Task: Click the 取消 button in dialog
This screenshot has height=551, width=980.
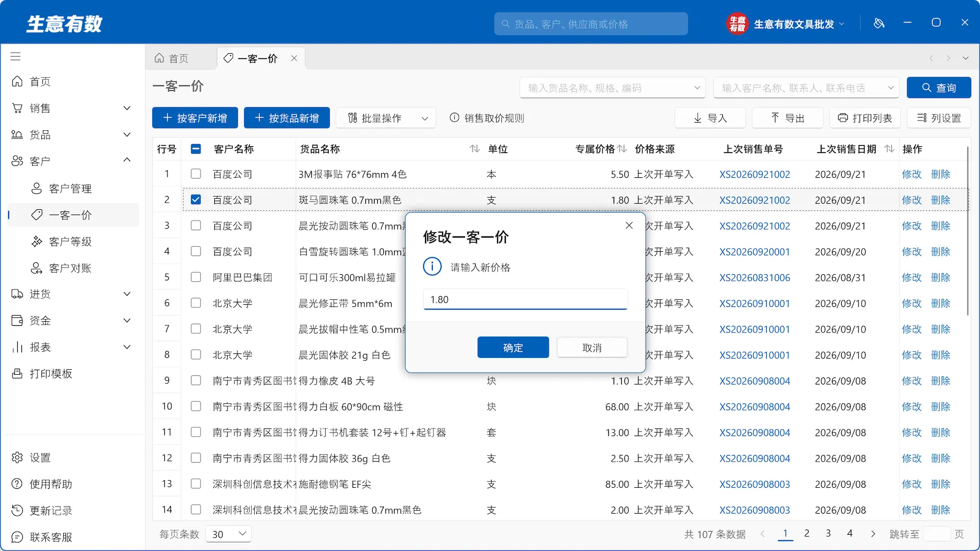Action: pos(592,348)
